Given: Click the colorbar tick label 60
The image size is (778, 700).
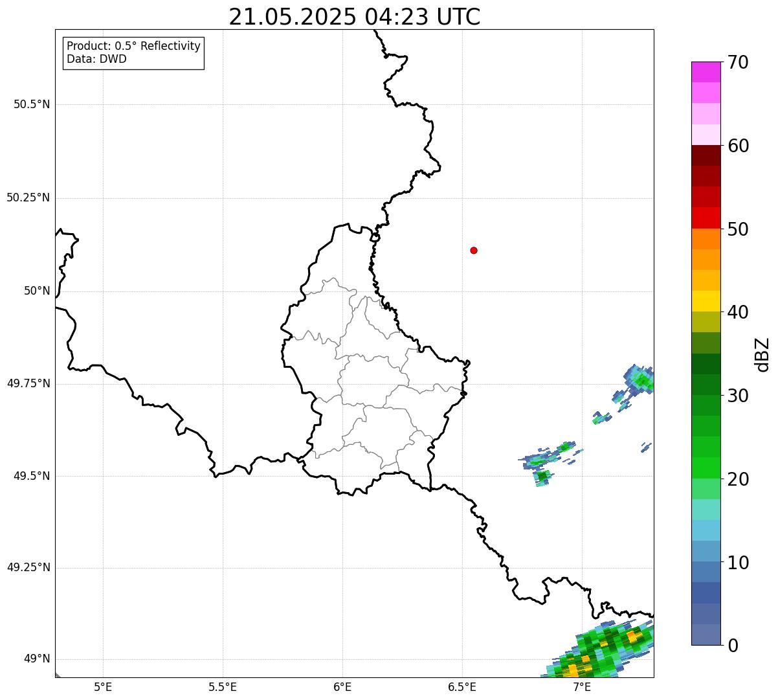Looking at the screenshot, I should coord(738,146).
